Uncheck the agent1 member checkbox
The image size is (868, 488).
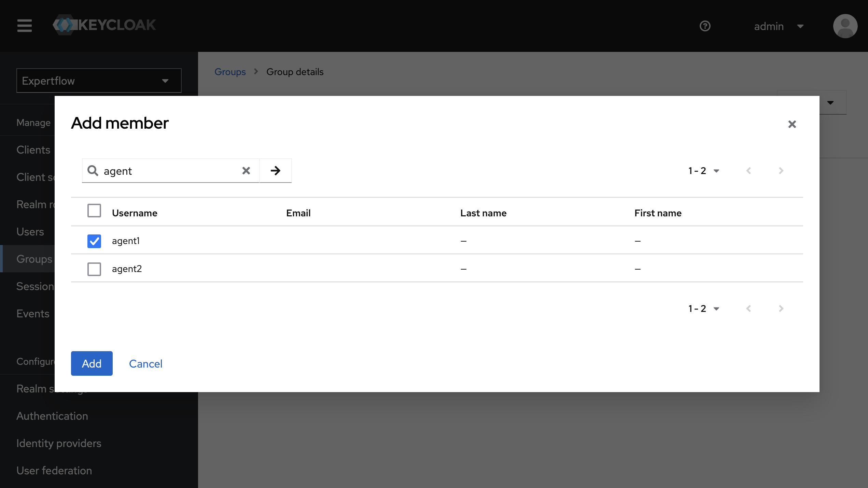click(x=94, y=241)
